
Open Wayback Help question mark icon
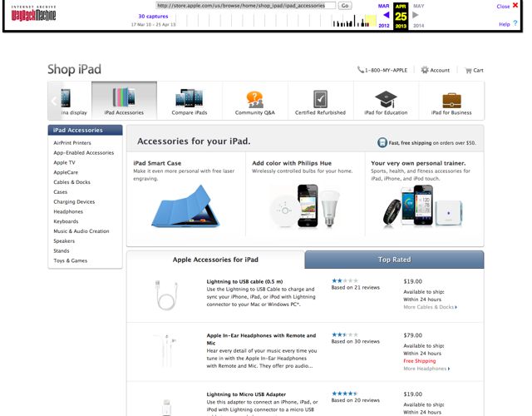pyautogui.click(x=515, y=23)
